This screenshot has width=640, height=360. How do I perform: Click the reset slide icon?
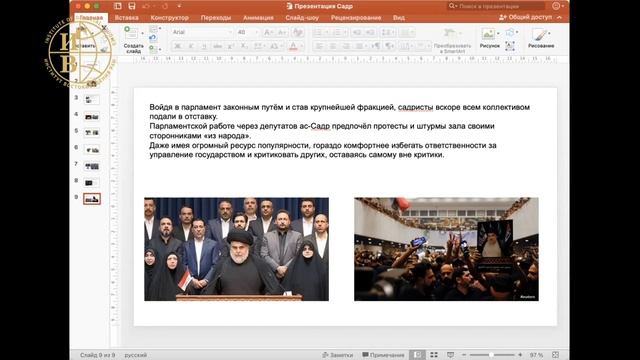[x=153, y=38]
